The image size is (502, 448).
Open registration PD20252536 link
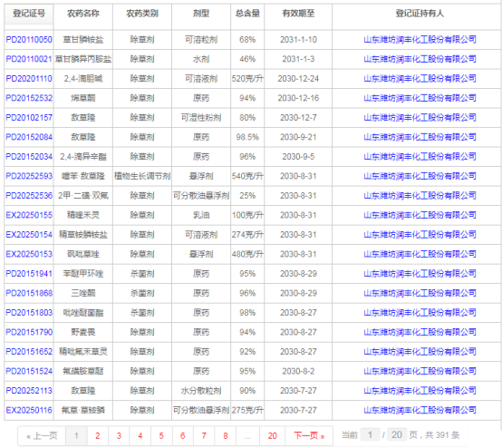click(29, 196)
